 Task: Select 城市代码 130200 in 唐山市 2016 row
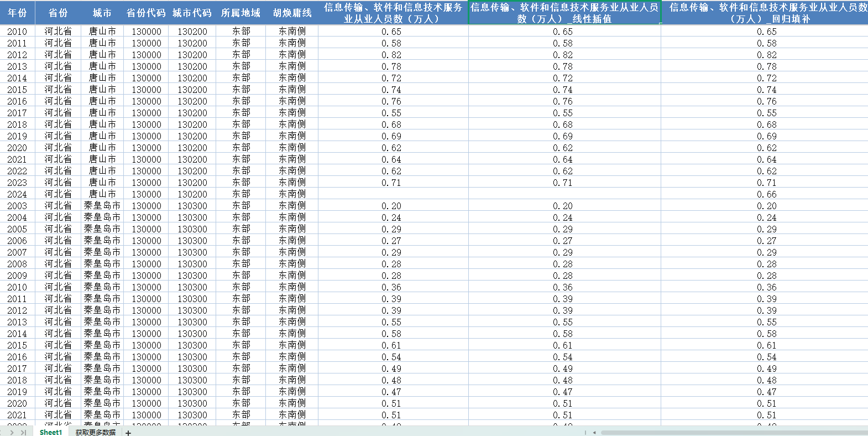pos(192,101)
